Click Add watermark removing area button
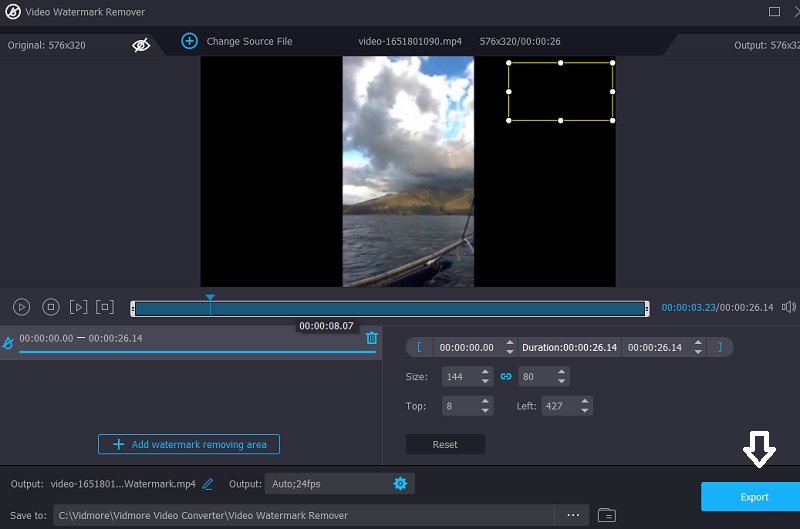Image resolution: width=800 pixels, height=529 pixels. 189,444
